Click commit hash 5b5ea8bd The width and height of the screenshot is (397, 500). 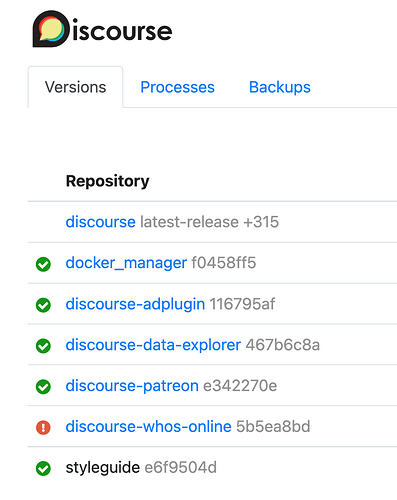273,427
